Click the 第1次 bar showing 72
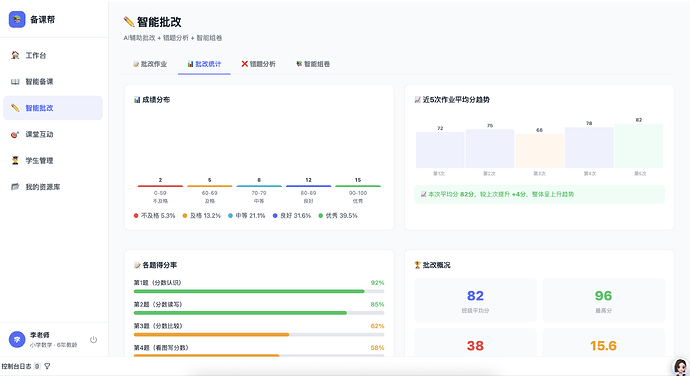Image resolution: width=690 pixels, height=376 pixels. point(440,150)
